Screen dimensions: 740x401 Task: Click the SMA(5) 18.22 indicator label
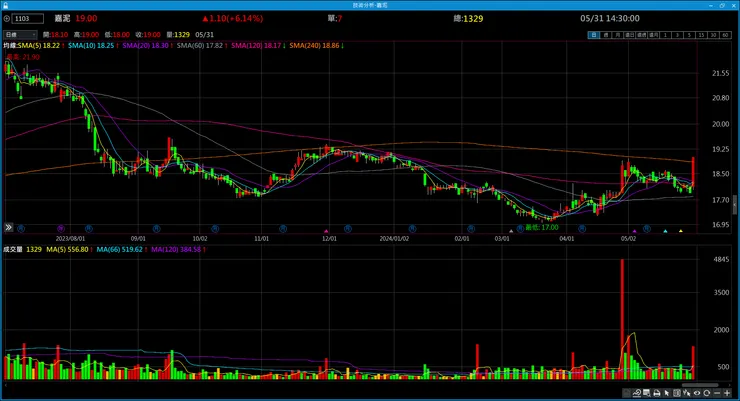pos(41,46)
